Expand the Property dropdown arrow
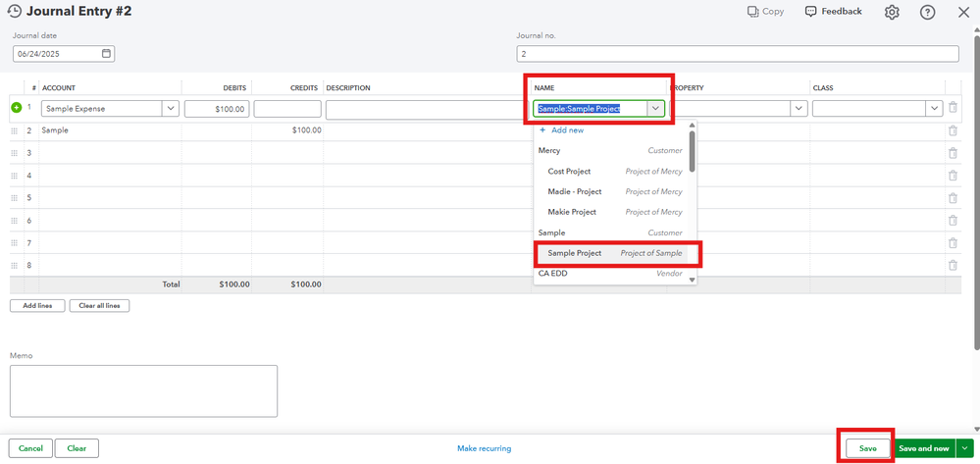This screenshot has width=980, height=464. click(x=799, y=109)
